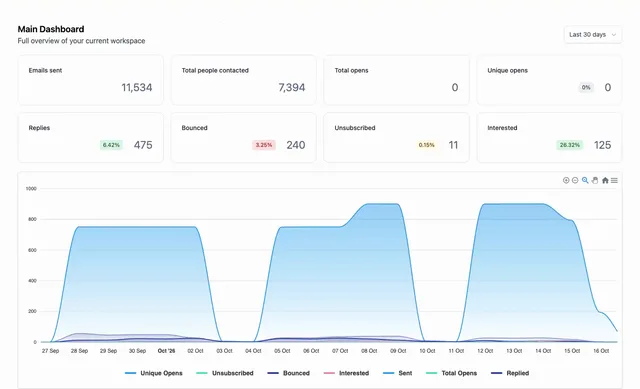The height and width of the screenshot is (389, 640).
Task: Click the Bounced count 240
Action: click(x=296, y=145)
